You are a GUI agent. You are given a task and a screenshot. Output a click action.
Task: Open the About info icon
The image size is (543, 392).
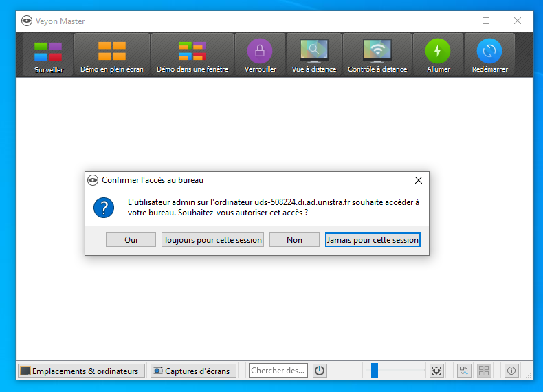(511, 371)
